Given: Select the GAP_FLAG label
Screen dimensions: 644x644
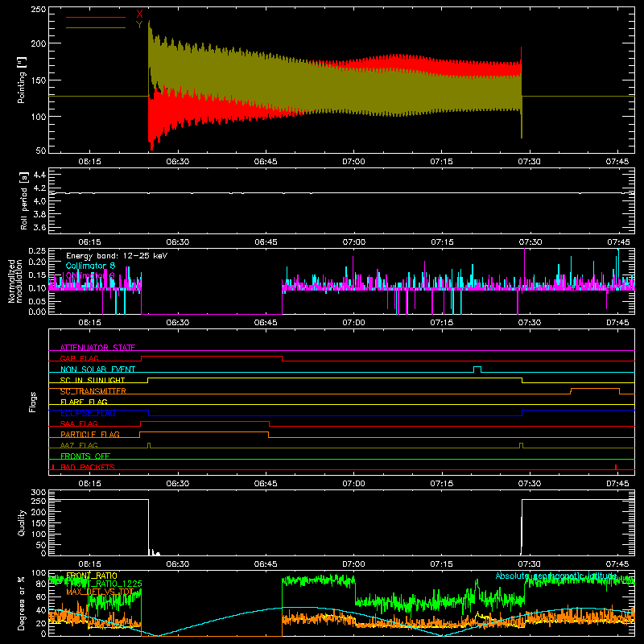Looking at the screenshot, I should click(x=79, y=358).
